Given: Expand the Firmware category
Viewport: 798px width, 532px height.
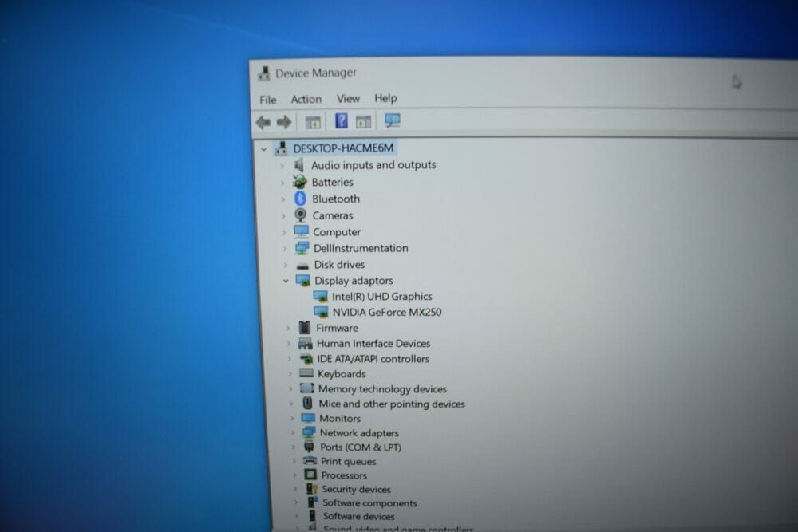Looking at the screenshot, I should pos(288,328).
